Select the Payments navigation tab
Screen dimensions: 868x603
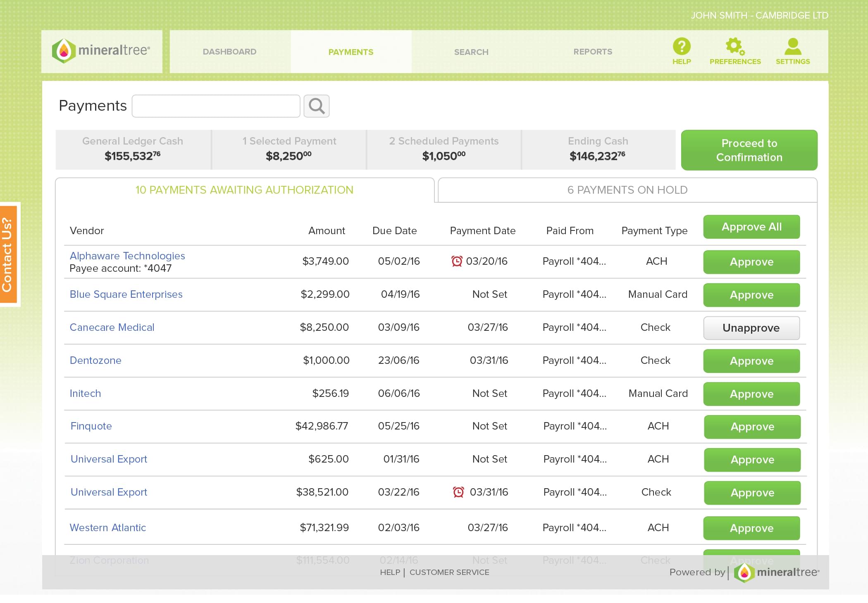pos(351,52)
